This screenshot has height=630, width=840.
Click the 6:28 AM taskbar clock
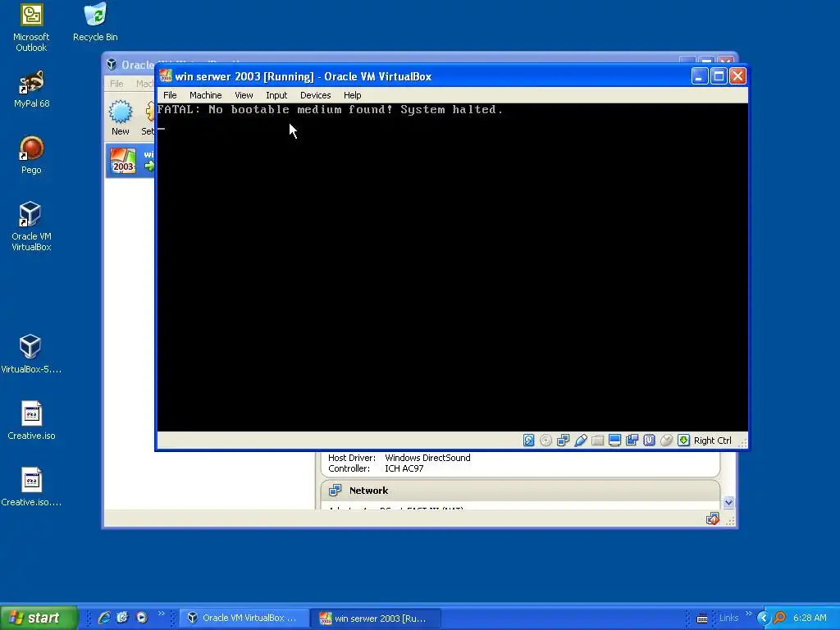click(810, 618)
